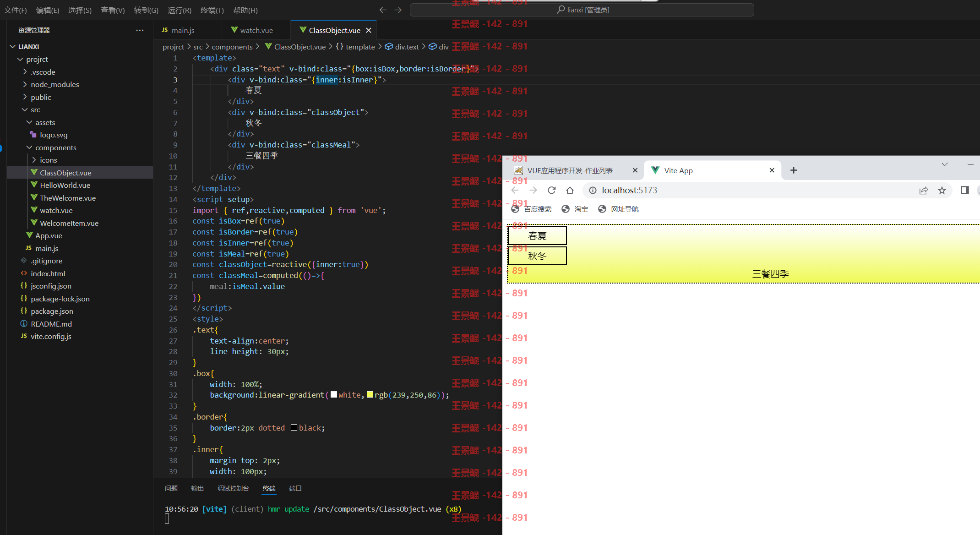
Task: Bookmark page with star icon
Action: pos(942,191)
